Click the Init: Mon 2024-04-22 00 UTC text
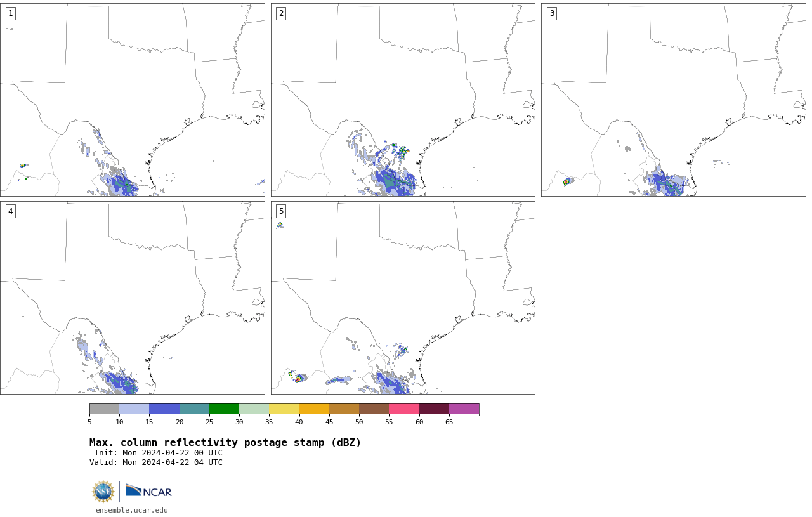Viewport: 812px width, 517px height. point(159,453)
